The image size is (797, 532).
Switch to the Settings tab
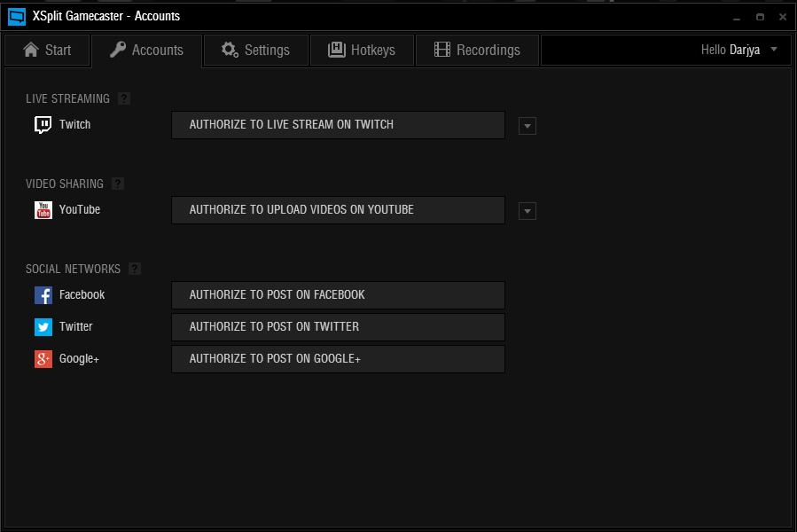tap(256, 50)
